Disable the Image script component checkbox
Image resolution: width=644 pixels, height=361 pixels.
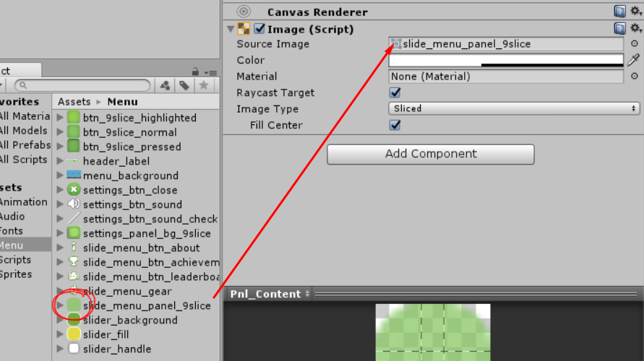coord(259,29)
